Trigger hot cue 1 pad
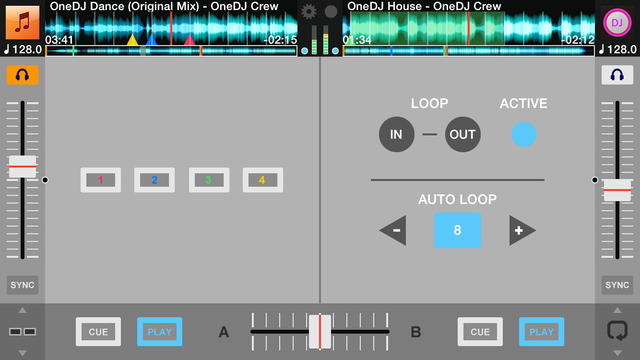The height and width of the screenshot is (360, 640). [x=100, y=180]
